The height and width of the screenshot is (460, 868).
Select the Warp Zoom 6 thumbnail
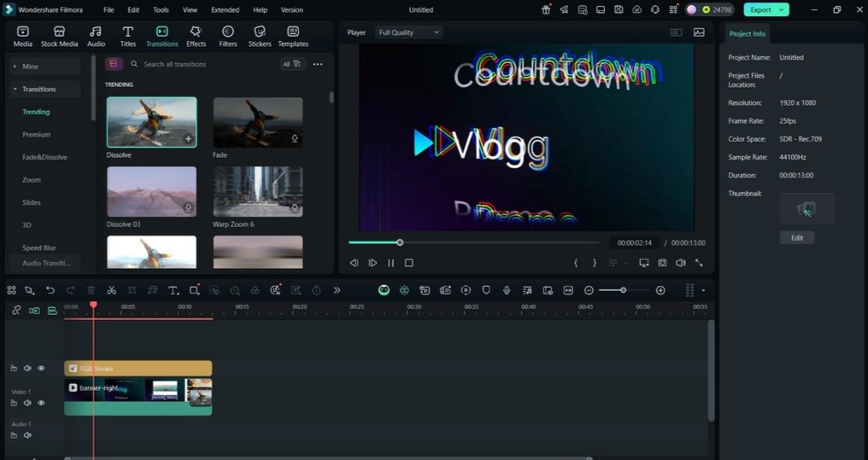coord(258,191)
